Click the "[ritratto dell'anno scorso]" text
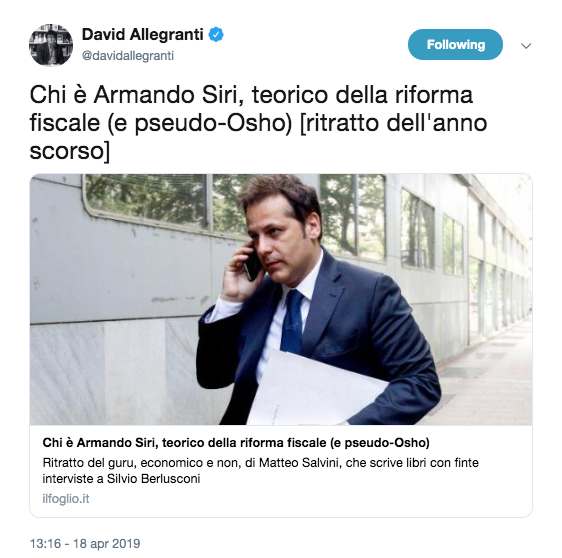Viewport: 562px width, 558px height. pyautogui.click(x=258, y=137)
